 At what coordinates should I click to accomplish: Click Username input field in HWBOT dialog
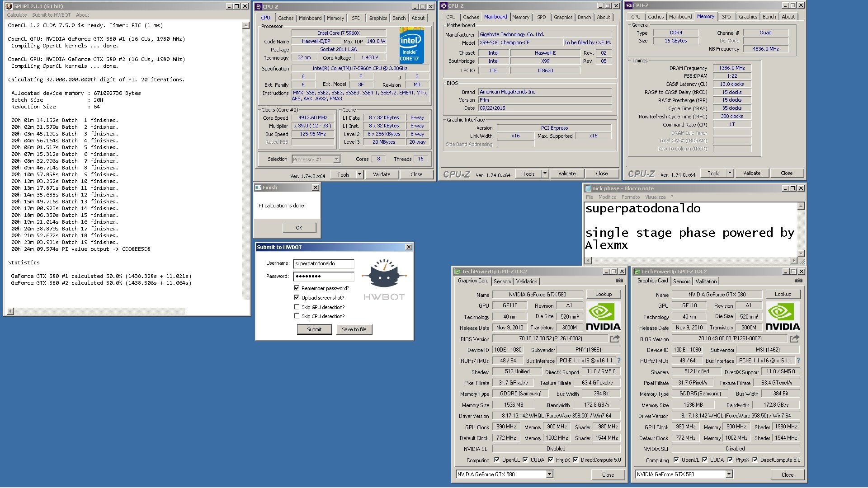324,263
